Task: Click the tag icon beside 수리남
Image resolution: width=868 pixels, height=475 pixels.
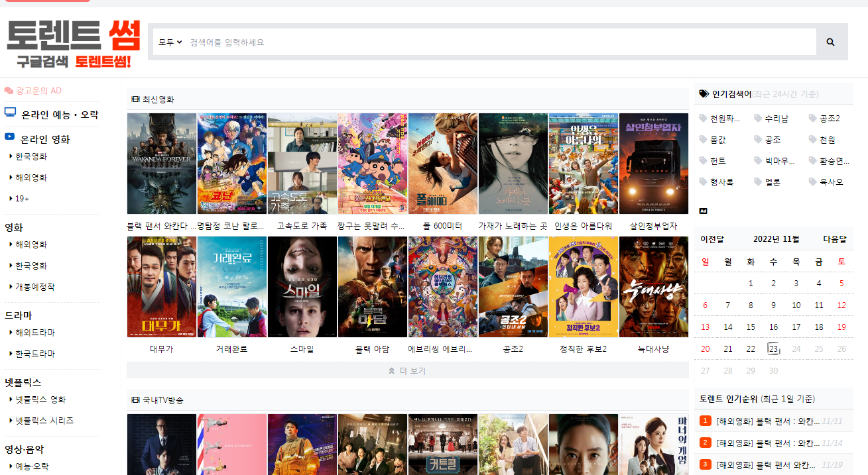Action: tap(758, 119)
